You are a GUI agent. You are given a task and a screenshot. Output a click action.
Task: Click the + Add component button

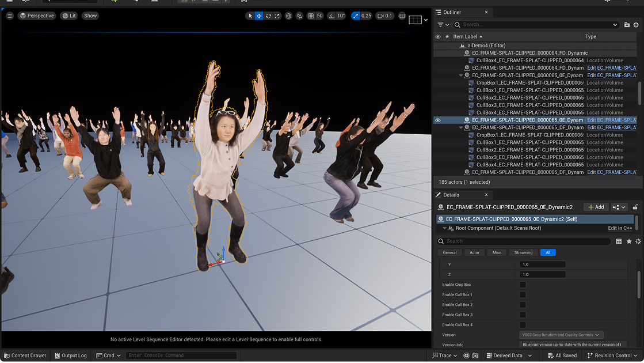point(596,207)
